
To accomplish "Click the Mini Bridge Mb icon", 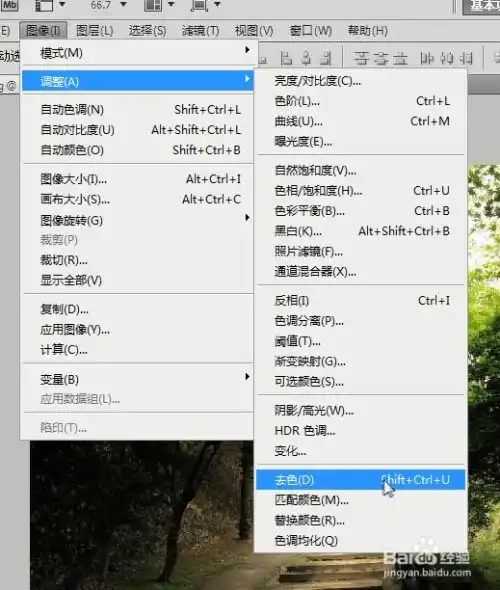I will point(9,5).
